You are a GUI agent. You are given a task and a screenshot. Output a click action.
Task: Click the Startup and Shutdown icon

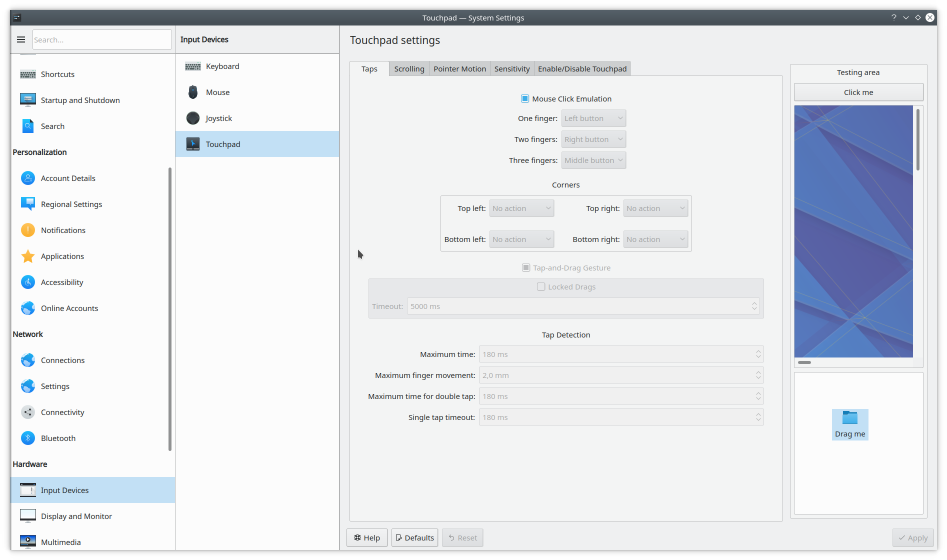(28, 100)
